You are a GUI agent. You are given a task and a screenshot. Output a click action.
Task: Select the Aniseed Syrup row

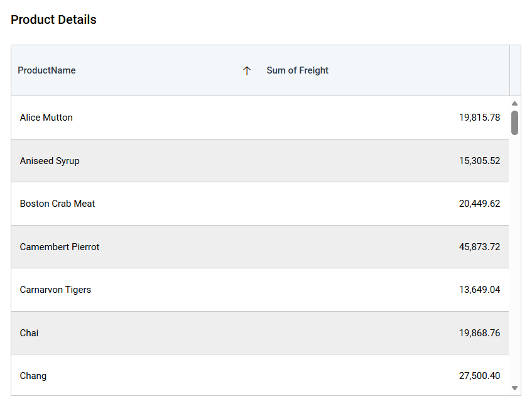(50, 161)
